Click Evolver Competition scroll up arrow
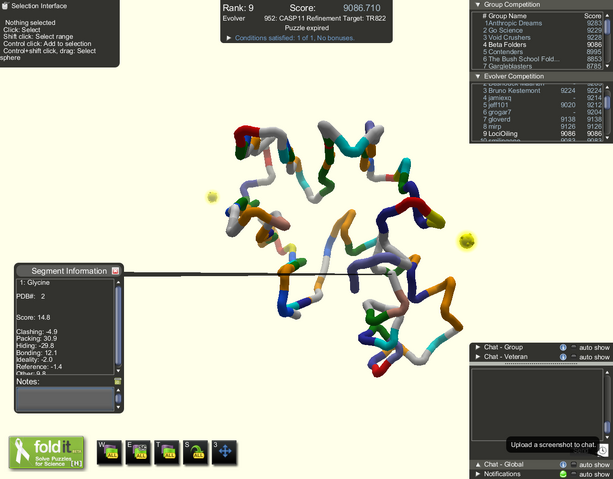The height and width of the screenshot is (479, 613). tap(607, 87)
